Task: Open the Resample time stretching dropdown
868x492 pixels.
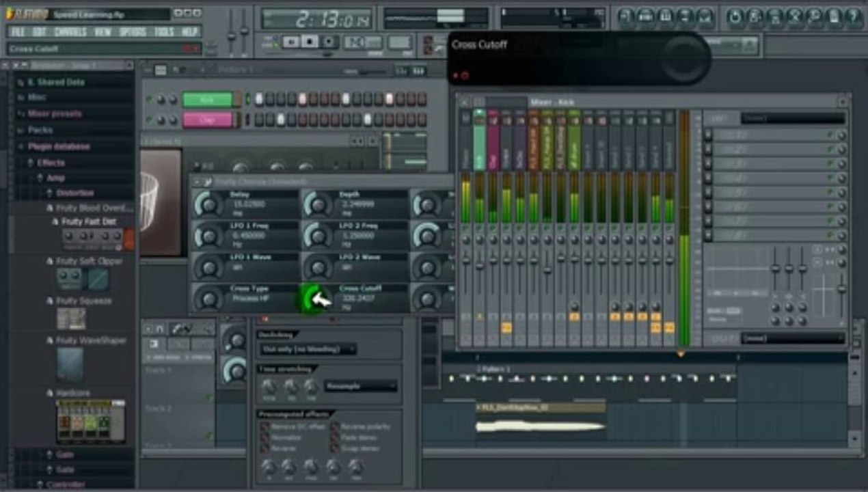Action: [x=361, y=386]
